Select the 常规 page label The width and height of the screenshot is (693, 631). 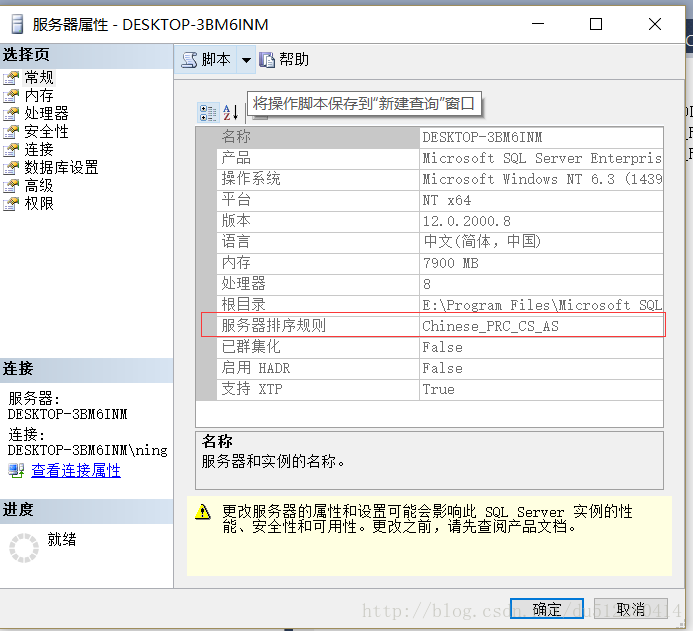pos(39,78)
